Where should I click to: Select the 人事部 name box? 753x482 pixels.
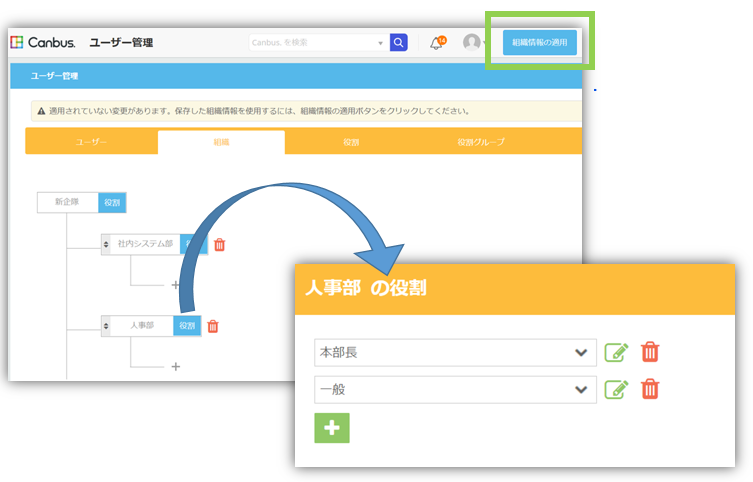[142, 326]
